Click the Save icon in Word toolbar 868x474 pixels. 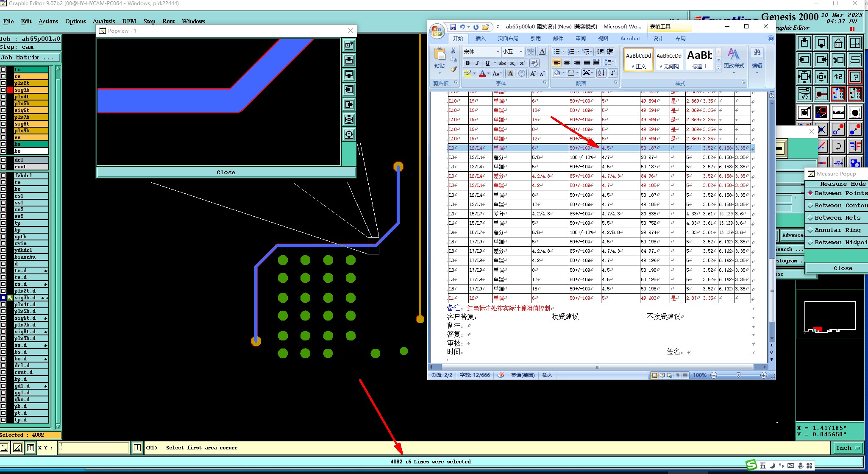[453, 27]
